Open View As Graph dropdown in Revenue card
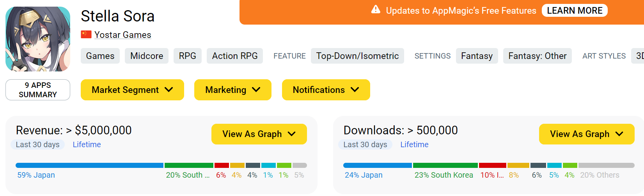Screen dimensions: 644x196 pyautogui.click(x=259, y=134)
